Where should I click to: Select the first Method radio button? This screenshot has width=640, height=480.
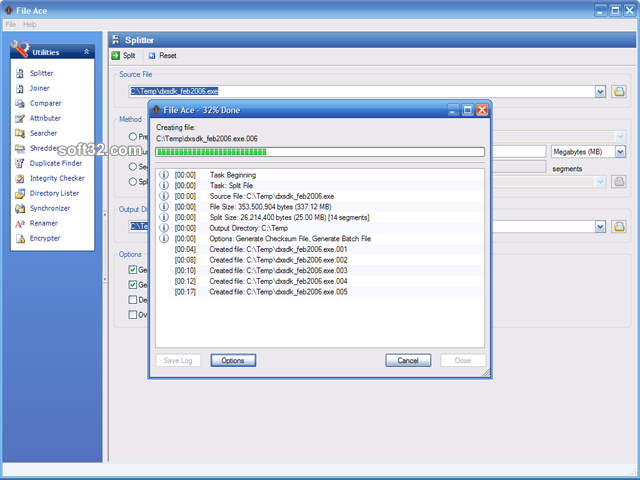click(x=133, y=136)
